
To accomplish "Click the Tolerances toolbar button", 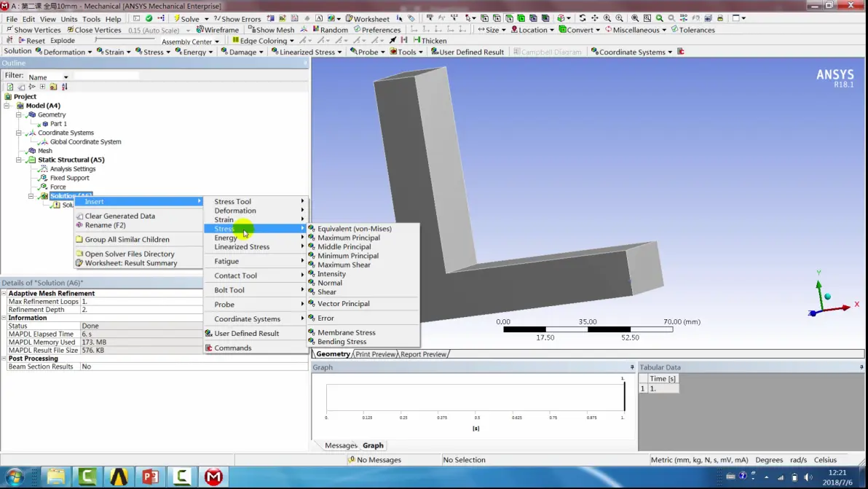I will pyautogui.click(x=693, y=30).
